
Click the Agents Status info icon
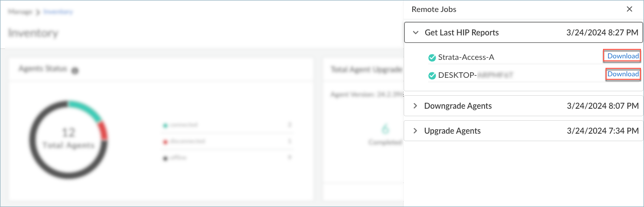(x=75, y=71)
